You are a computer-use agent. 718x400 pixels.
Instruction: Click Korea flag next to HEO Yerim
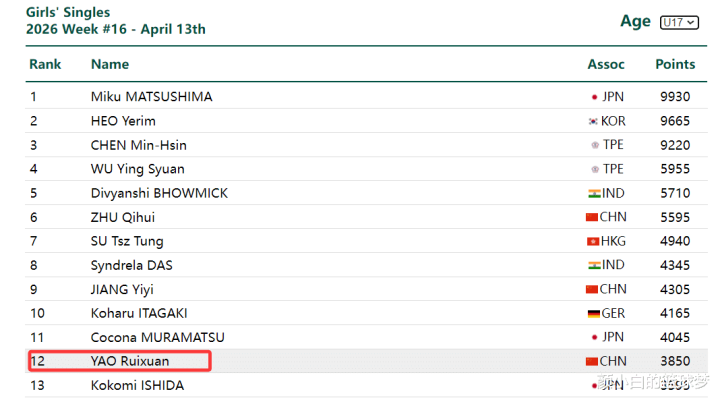tap(593, 121)
